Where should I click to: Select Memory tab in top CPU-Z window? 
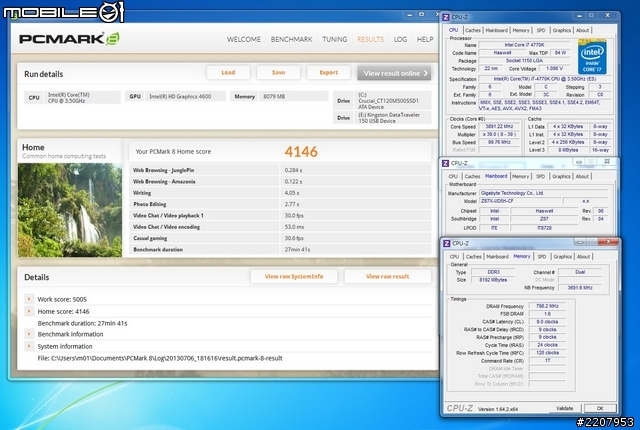click(521, 31)
